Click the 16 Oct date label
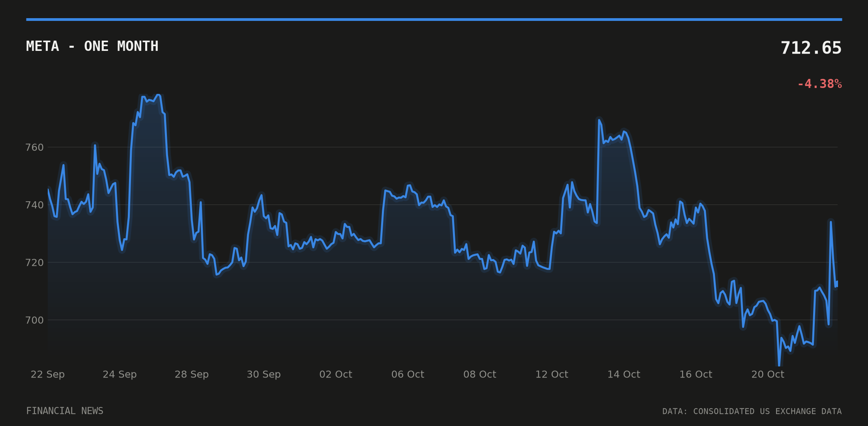Screen dimensions: 868x426 [696, 374]
